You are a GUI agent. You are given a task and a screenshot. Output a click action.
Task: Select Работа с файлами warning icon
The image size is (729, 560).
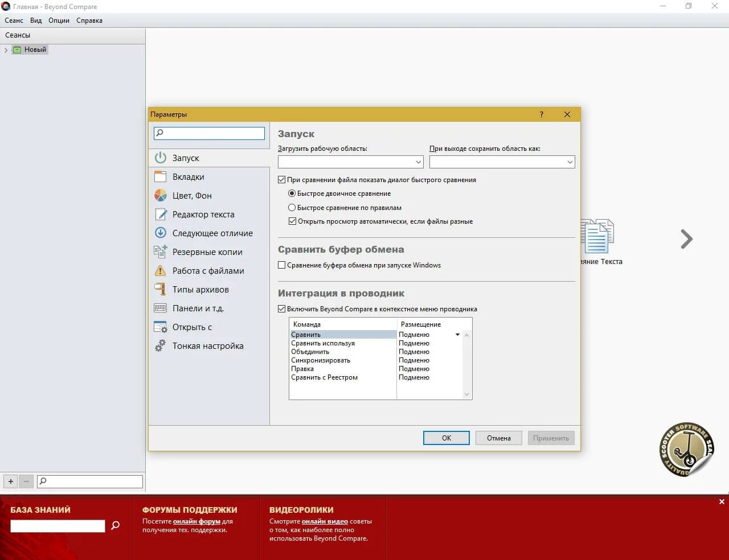[161, 270]
